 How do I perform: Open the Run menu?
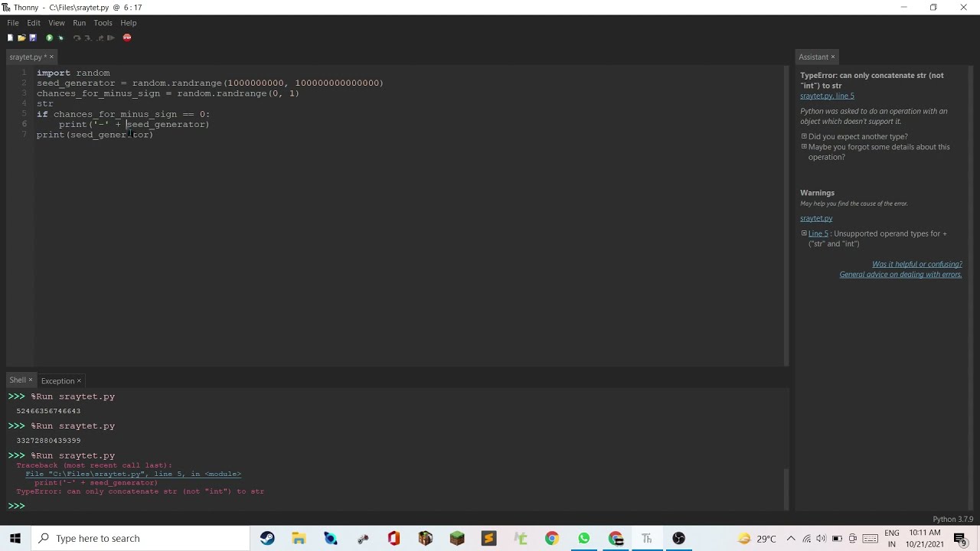[80, 23]
